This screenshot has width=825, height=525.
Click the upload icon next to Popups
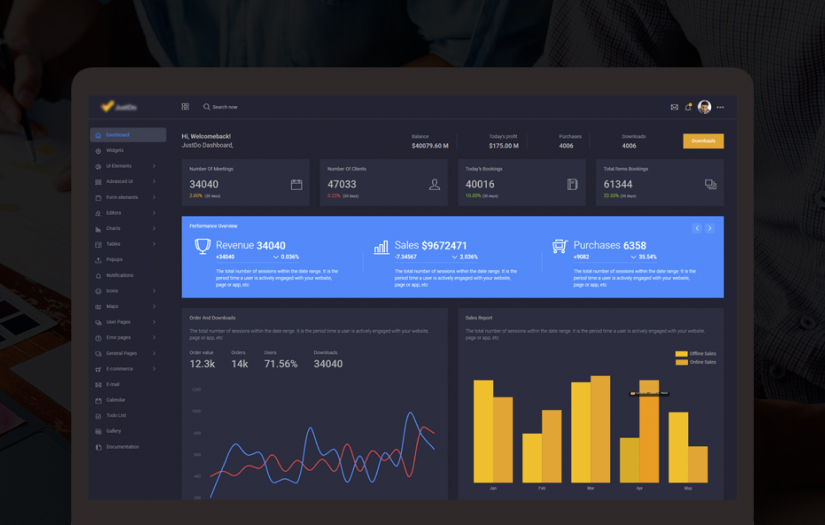click(98, 260)
